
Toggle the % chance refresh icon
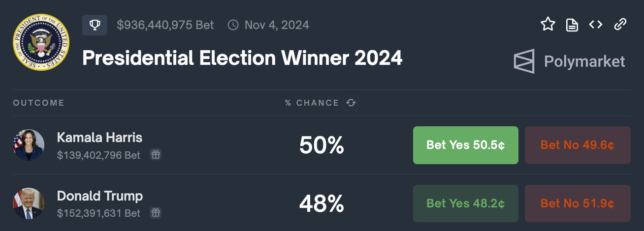click(x=351, y=103)
